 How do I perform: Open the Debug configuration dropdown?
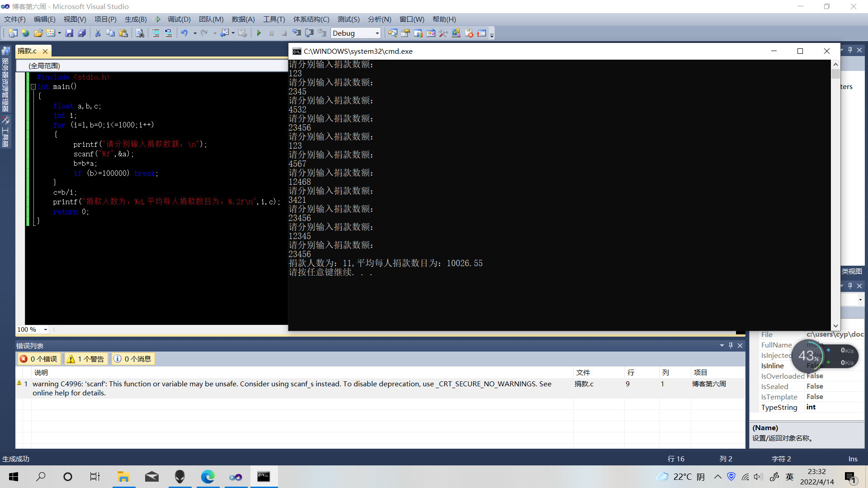point(377,33)
